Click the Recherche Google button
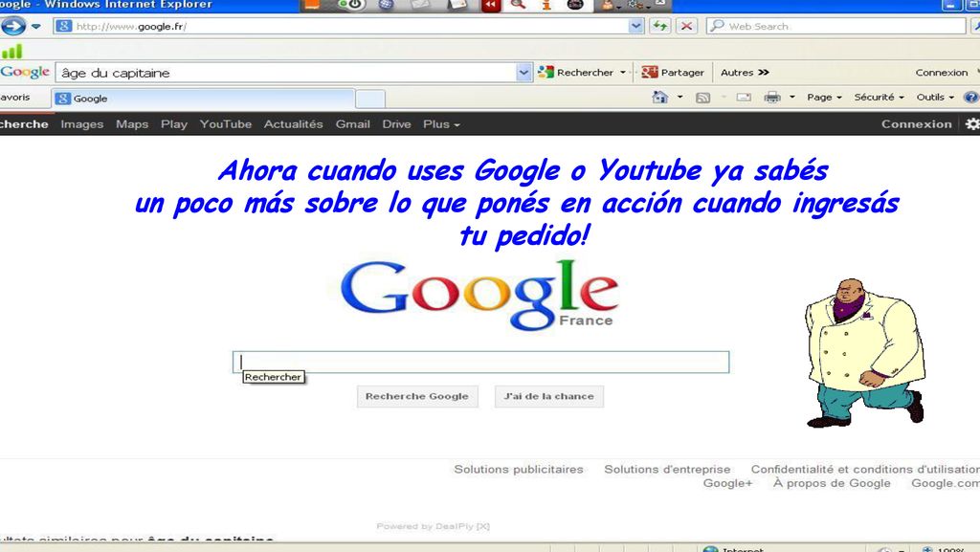This screenshot has width=980, height=552. 417,396
